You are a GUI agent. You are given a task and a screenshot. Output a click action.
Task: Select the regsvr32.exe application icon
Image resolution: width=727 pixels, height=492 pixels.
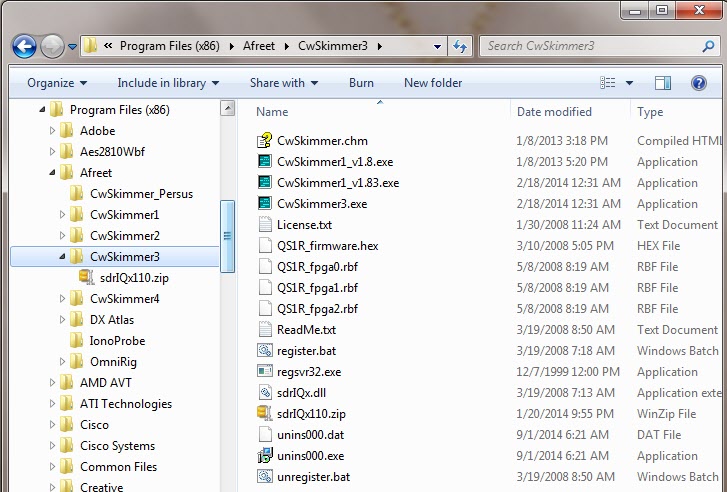pos(265,371)
